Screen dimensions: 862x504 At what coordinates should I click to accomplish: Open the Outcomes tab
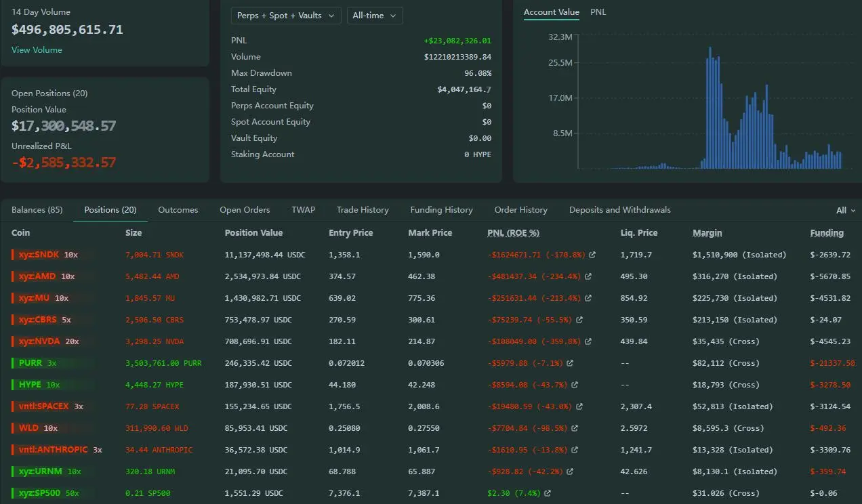(178, 210)
